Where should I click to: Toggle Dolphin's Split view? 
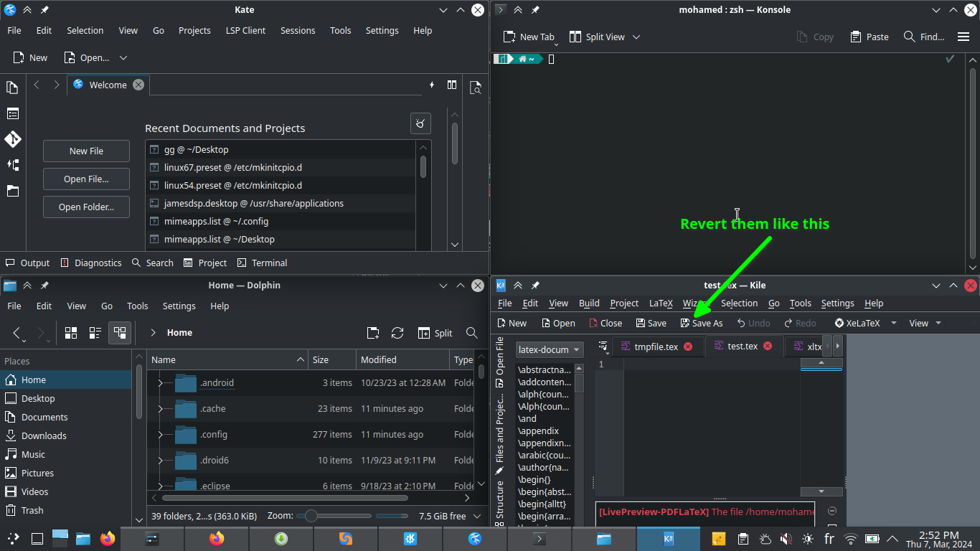tap(435, 333)
